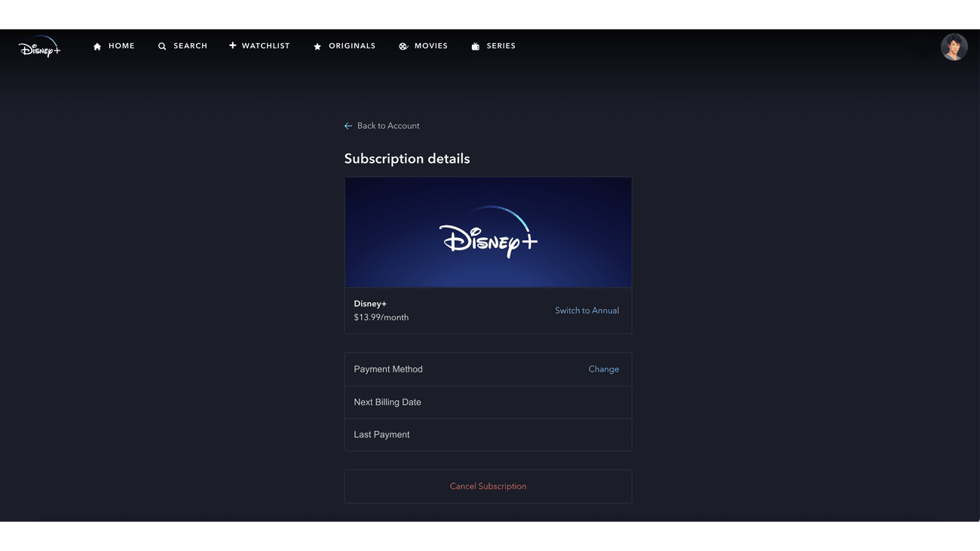Open the Disney+ logo in the top-left corner
The image size is (980, 551).
[x=39, y=47]
